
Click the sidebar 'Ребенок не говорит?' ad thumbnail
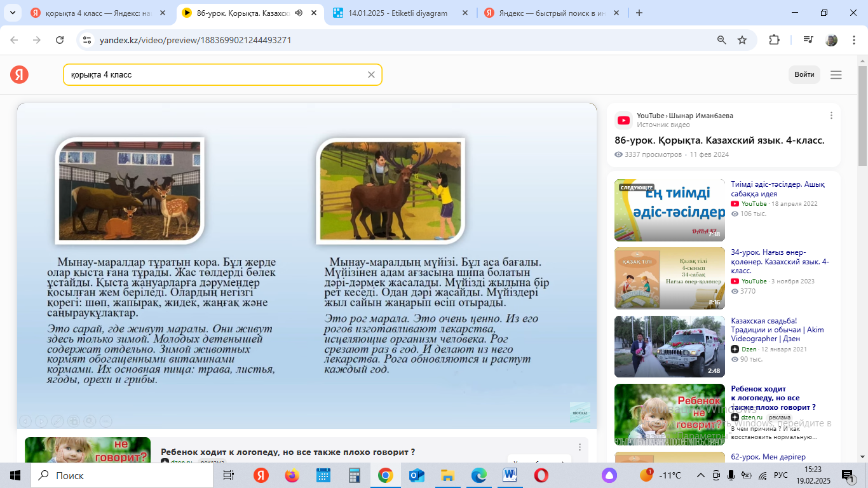click(670, 414)
